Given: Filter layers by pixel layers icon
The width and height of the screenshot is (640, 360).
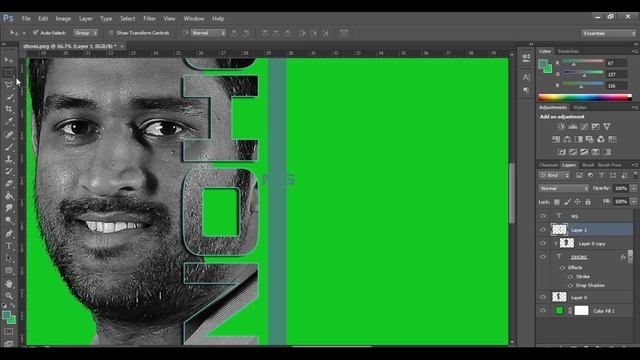Looking at the screenshot, I should pos(579,175).
